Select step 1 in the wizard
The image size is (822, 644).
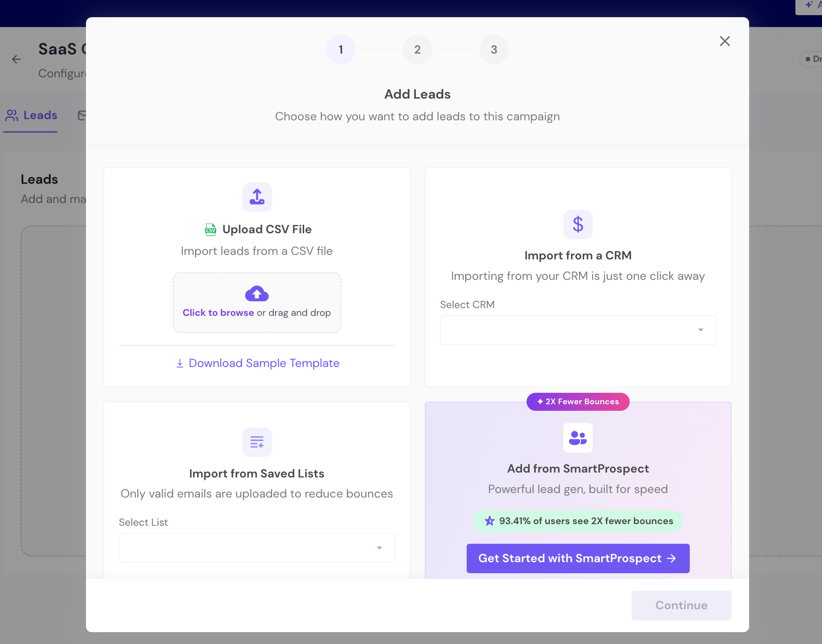coord(341,50)
